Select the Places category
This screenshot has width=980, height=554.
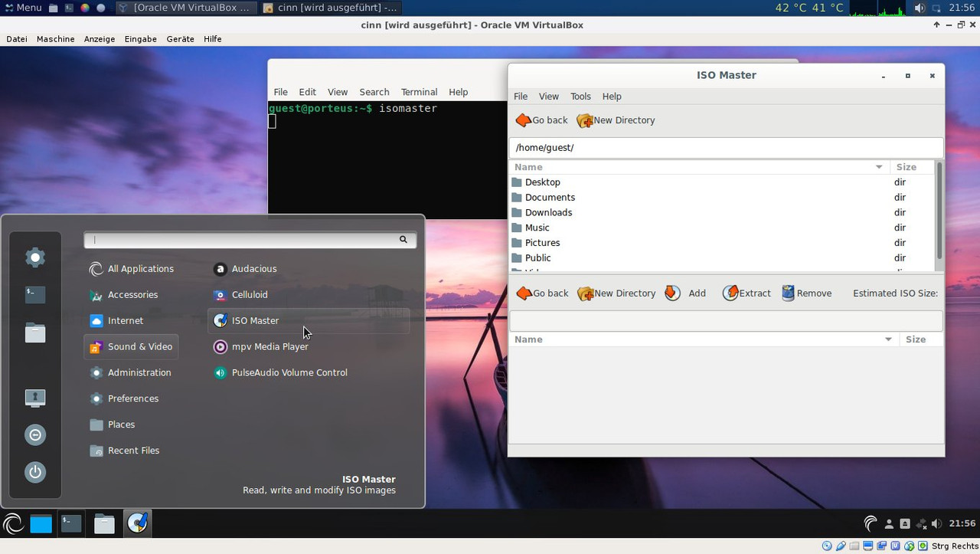(131, 425)
